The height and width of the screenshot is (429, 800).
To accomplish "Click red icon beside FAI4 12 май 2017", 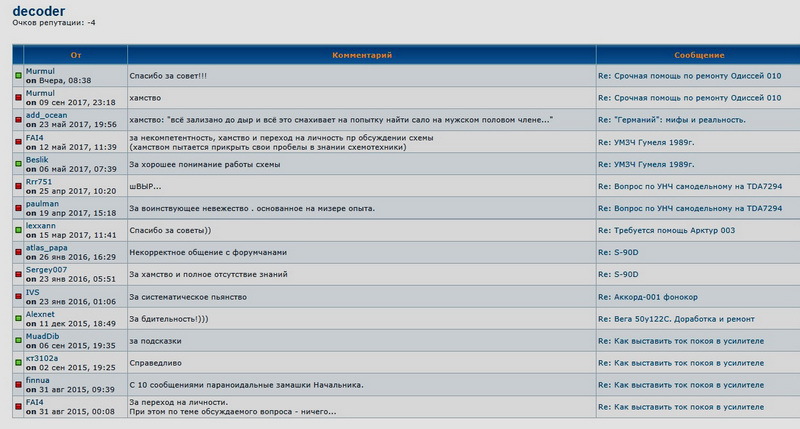I will click(x=18, y=142).
